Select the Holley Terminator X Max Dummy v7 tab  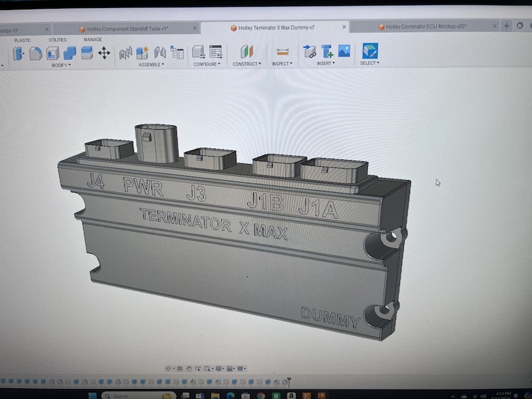point(276,28)
